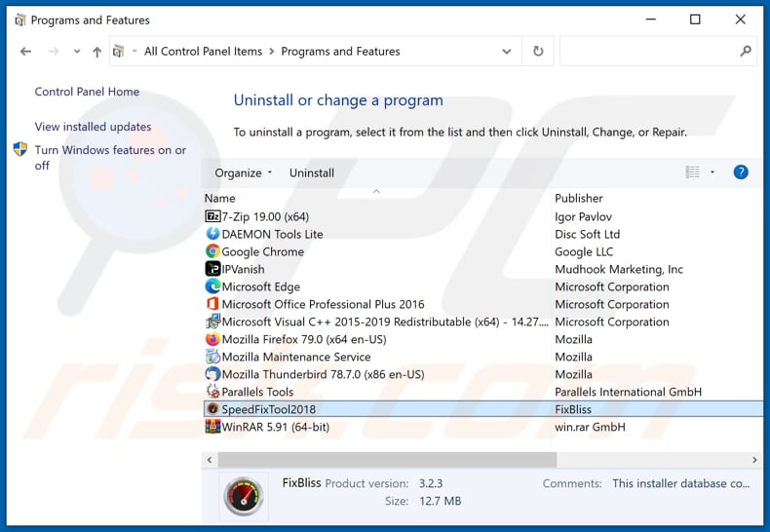Viewport: 770px width, 532px height.
Task: Open Turn Windows features on or off
Action: pos(110,158)
